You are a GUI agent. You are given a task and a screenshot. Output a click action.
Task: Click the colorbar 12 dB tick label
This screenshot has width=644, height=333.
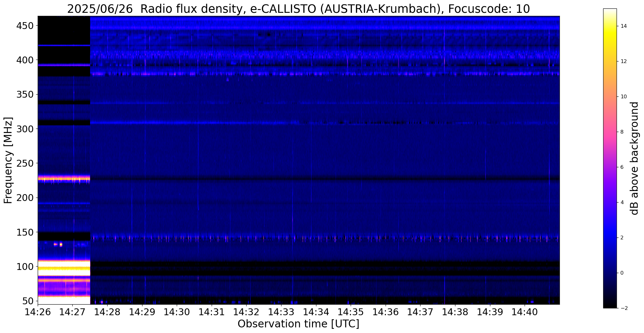click(x=624, y=61)
